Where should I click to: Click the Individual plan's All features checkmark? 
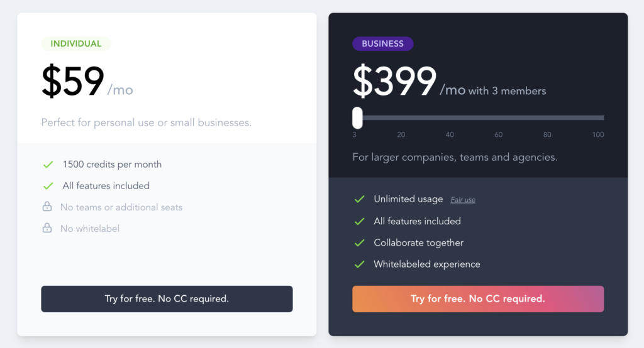pos(48,186)
